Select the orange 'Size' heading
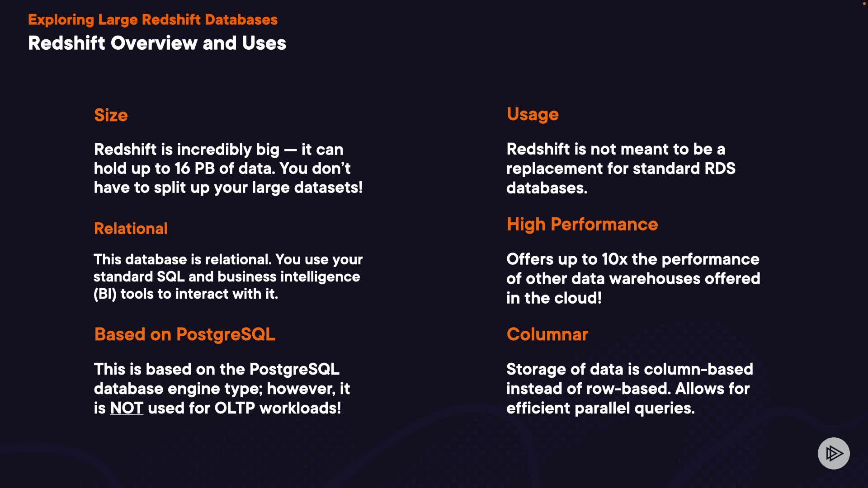This screenshot has width=868, height=488. pos(111,115)
